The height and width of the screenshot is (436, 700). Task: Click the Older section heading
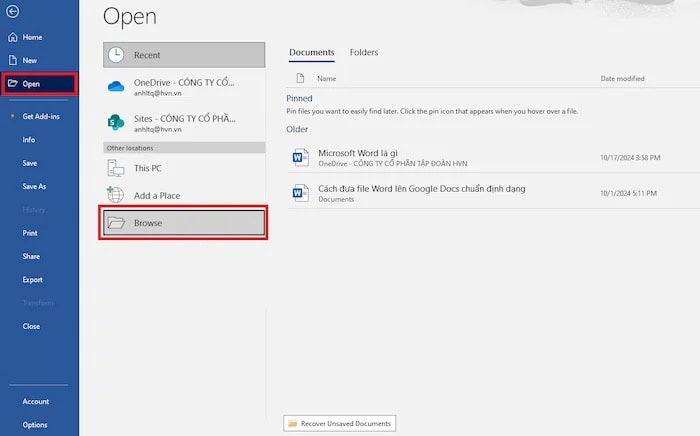tap(297, 129)
